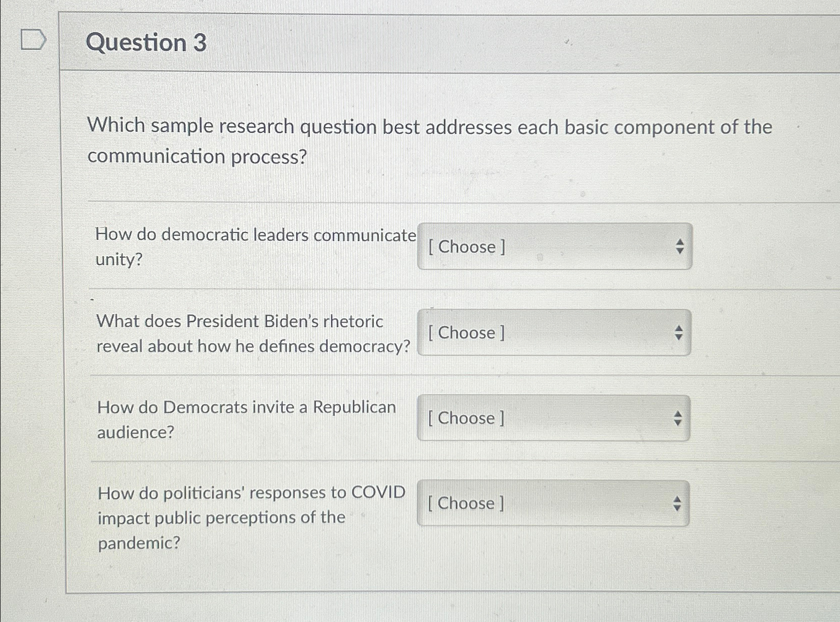Click the stepper arrows inside the second Choose box
Viewport: 840px width, 622px height.
click(x=679, y=333)
